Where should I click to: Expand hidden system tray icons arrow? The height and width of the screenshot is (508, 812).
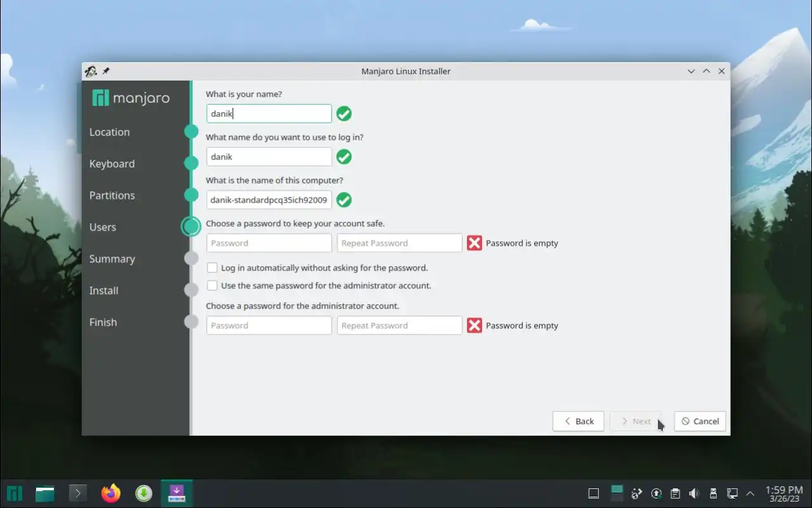pos(750,493)
